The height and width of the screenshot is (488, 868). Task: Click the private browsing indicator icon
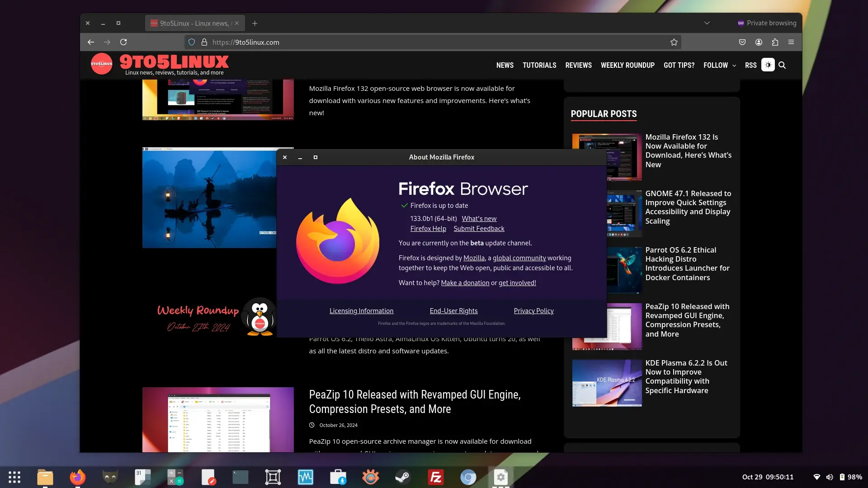741,23
